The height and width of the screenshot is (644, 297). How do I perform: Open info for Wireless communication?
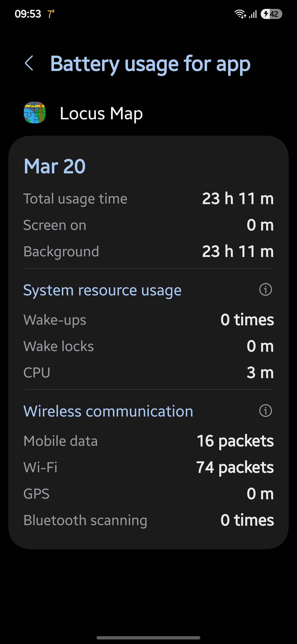pos(265,411)
